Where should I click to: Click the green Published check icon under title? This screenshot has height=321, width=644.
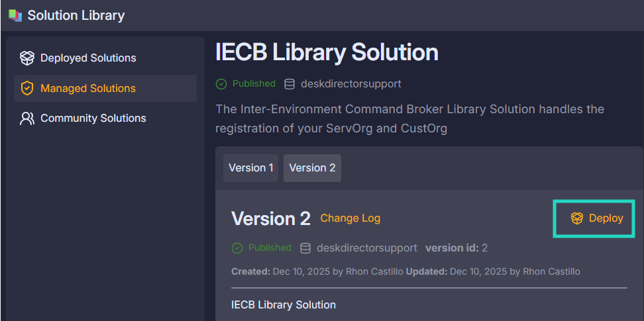(221, 84)
